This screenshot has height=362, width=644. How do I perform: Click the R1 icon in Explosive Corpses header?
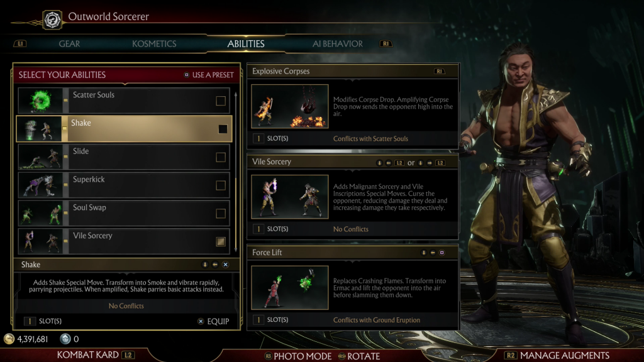click(x=439, y=71)
